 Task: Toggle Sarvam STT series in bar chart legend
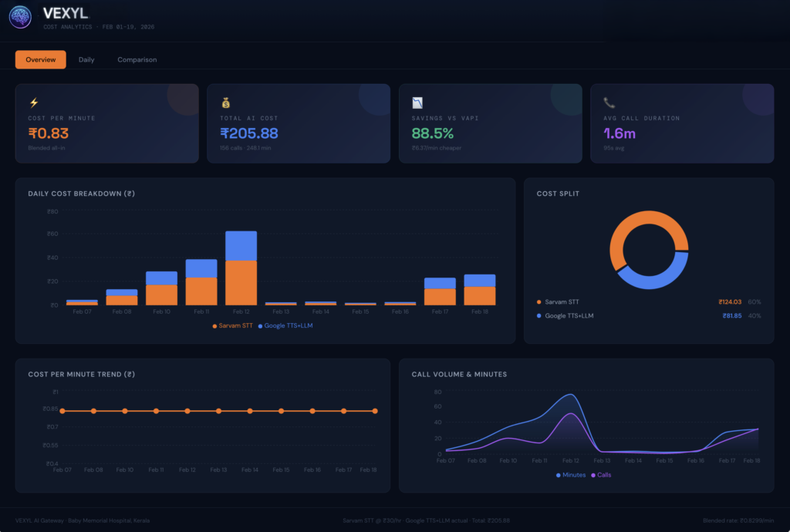click(232, 325)
